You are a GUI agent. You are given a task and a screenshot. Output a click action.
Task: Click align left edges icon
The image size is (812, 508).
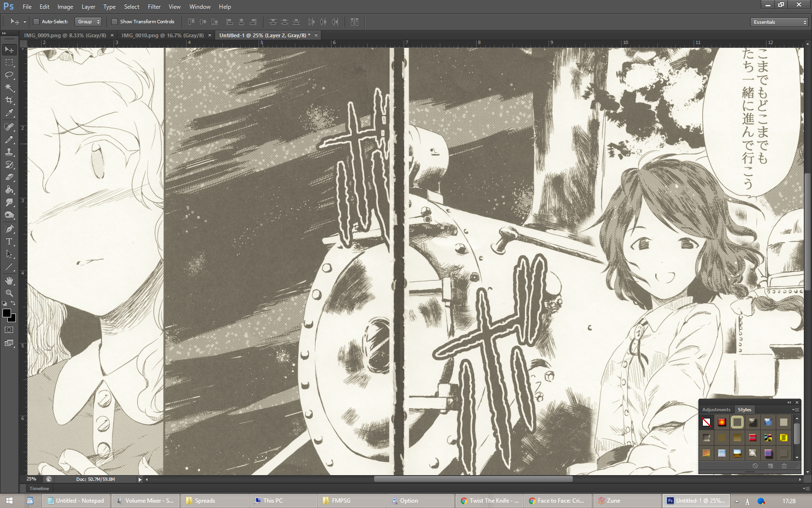point(230,22)
